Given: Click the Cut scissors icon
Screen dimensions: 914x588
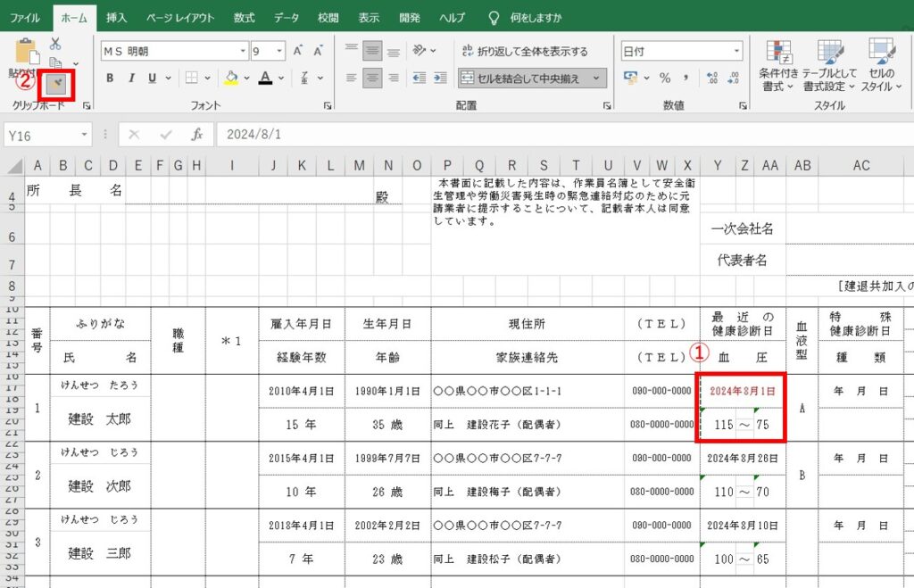Looking at the screenshot, I should [x=55, y=44].
